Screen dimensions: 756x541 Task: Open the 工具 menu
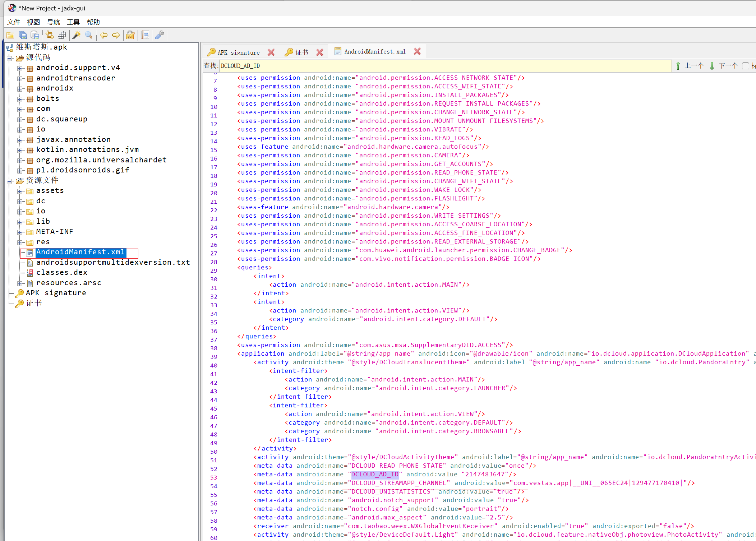coord(73,22)
